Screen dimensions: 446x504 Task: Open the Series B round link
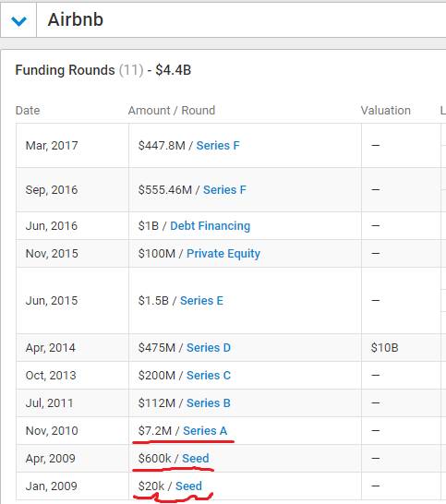tap(209, 403)
